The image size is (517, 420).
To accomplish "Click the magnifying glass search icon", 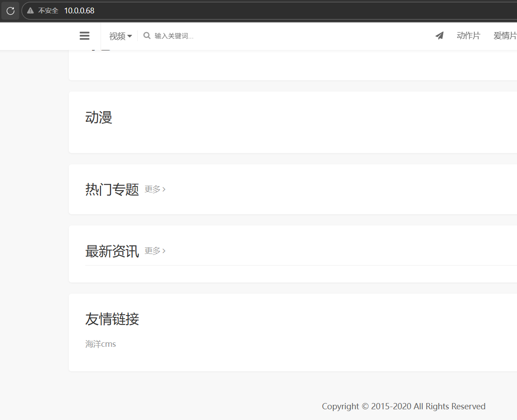I will click(147, 36).
